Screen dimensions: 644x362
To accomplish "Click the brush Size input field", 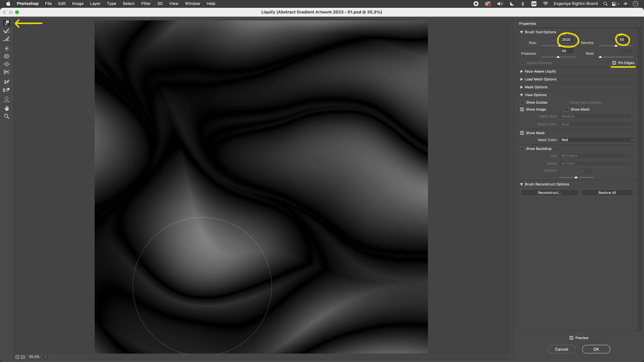I will click(x=567, y=40).
